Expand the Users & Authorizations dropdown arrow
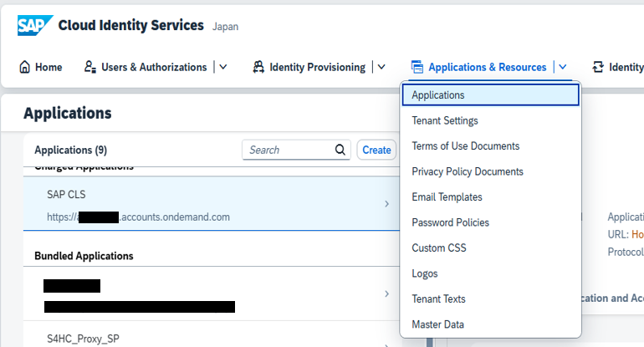 [x=222, y=67]
